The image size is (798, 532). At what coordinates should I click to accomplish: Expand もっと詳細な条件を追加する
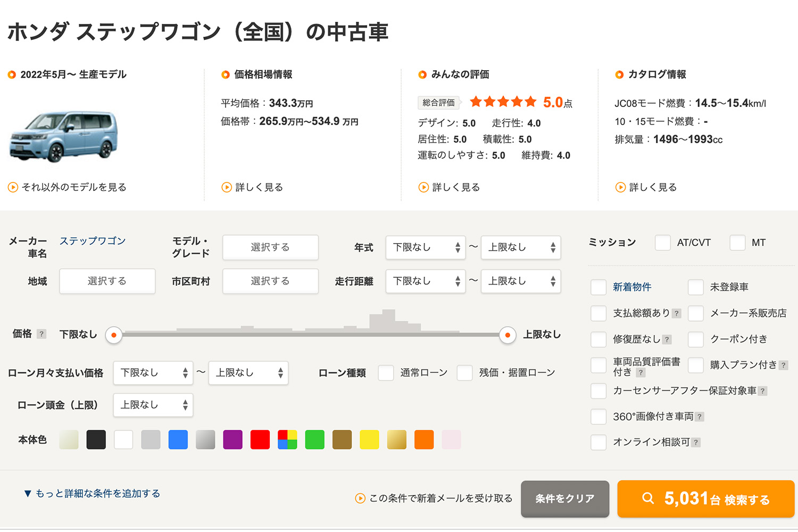(x=92, y=494)
